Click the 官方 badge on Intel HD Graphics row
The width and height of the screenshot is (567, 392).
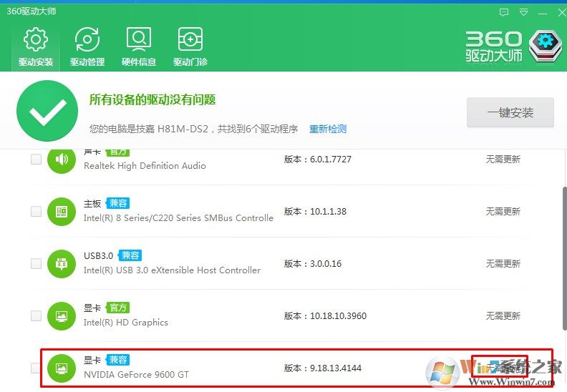[118, 308]
